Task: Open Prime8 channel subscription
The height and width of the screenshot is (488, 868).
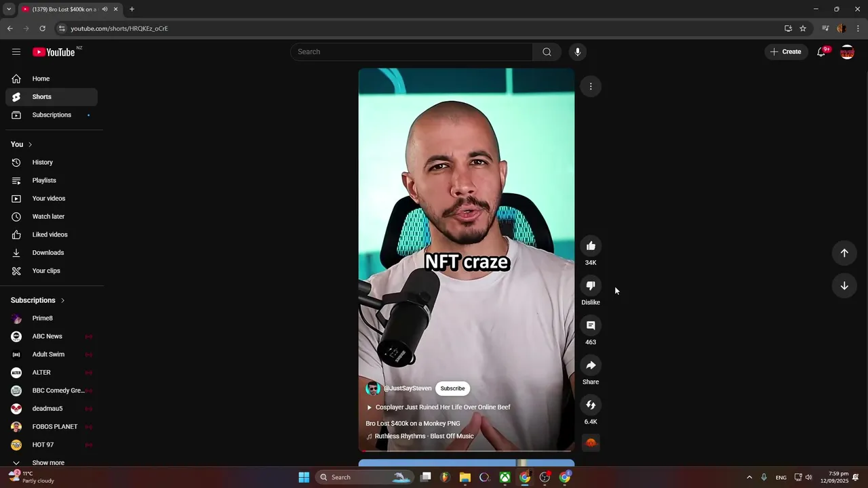Action: pos(52,319)
